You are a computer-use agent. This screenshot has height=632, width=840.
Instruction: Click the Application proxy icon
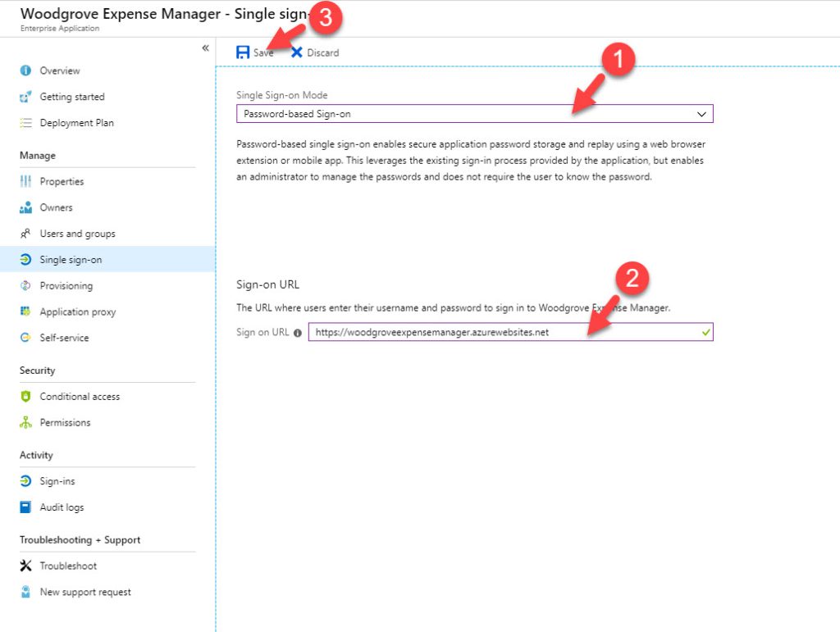tap(25, 311)
